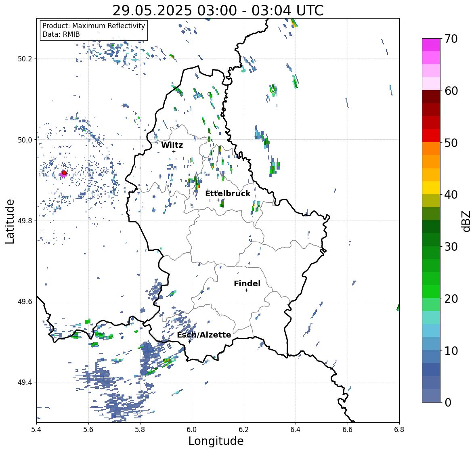Pick the magenta 70 dBZ colorbar segment
The width and height of the screenshot is (476, 451).
pyautogui.click(x=431, y=45)
